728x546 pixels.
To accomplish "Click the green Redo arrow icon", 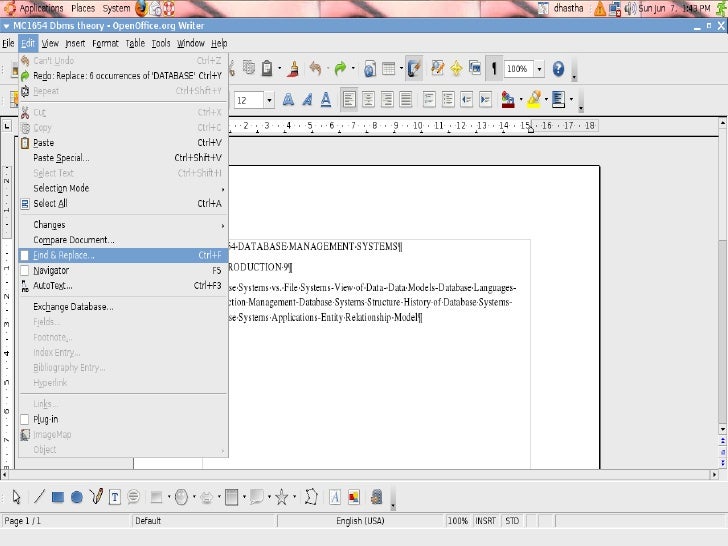I will [340, 69].
